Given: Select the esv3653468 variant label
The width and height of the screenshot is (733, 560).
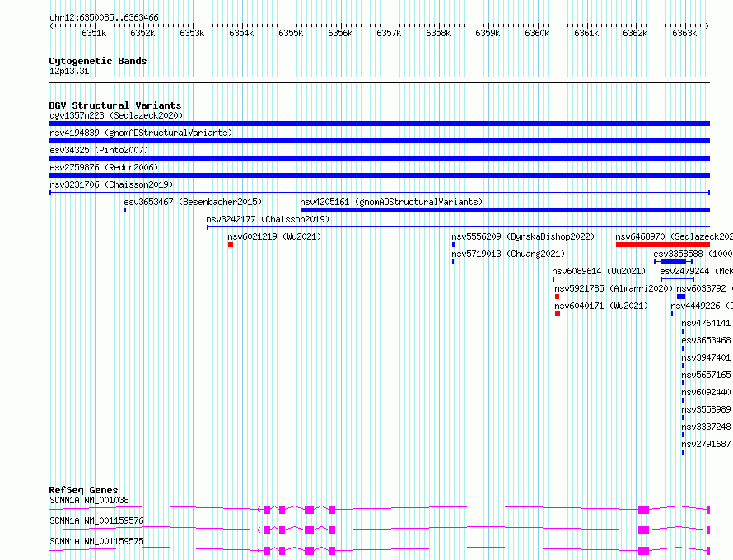Looking at the screenshot, I should click(x=706, y=340).
